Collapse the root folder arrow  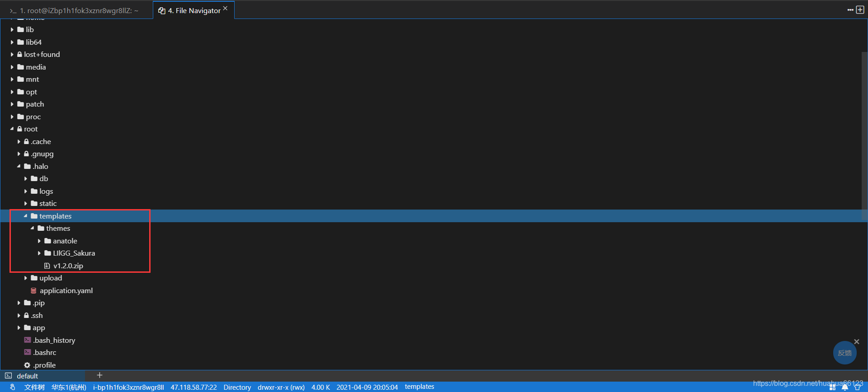[x=12, y=129]
